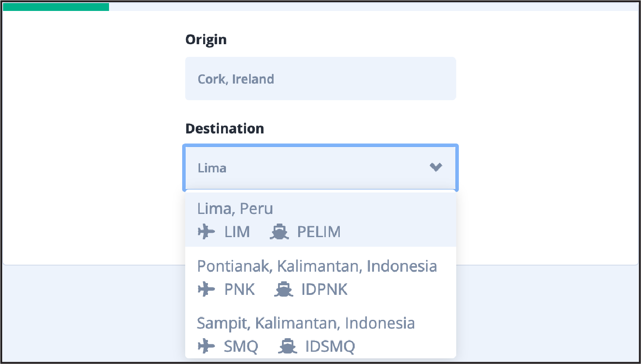Click the ship icon next to PELIM
The image size is (641, 364).
coord(279,232)
